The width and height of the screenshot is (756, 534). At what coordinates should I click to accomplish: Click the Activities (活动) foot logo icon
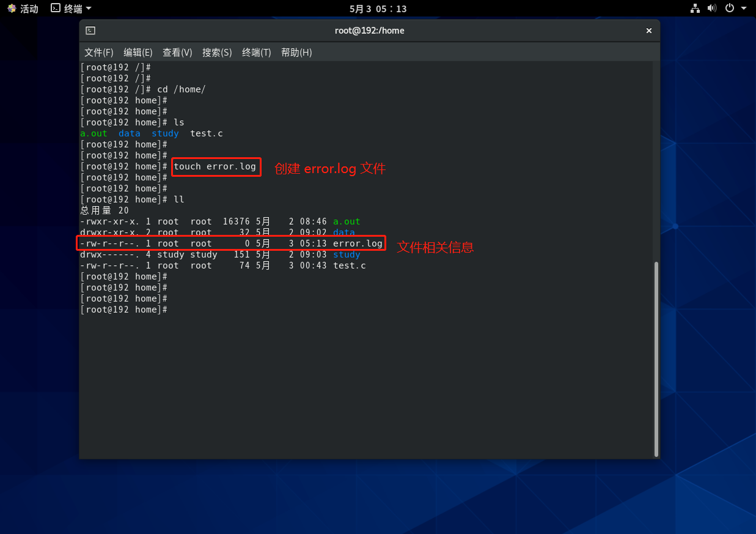click(12, 9)
